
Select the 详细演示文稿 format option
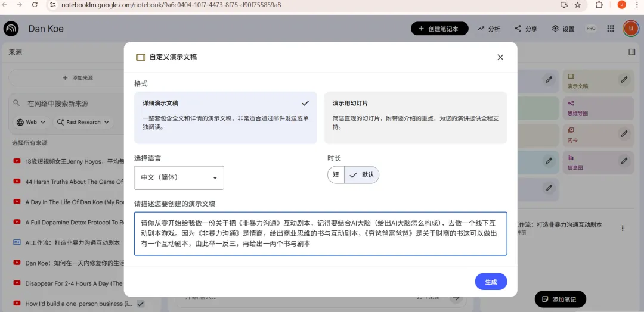[x=225, y=118]
